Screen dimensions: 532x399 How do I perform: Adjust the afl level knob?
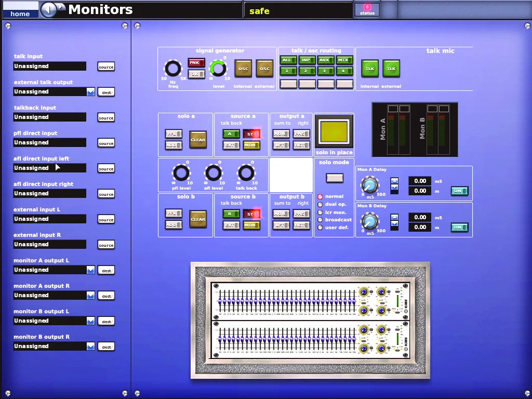coord(214,173)
